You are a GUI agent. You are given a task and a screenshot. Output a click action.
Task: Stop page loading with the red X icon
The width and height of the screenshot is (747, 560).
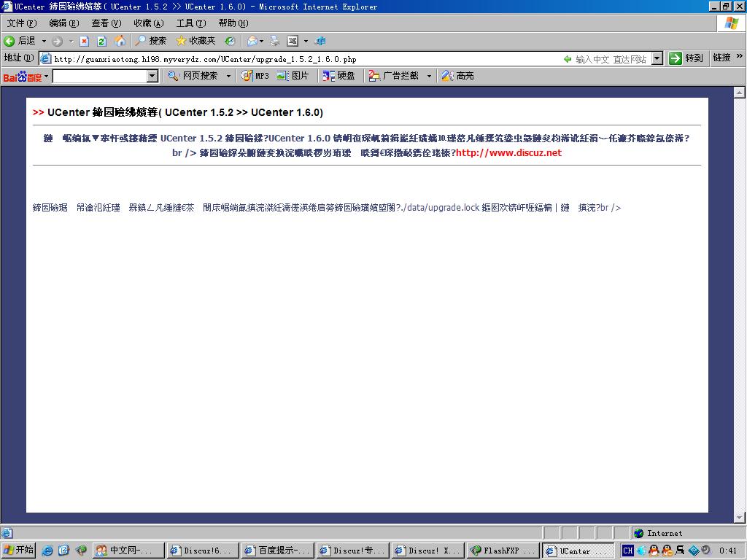click(85, 41)
